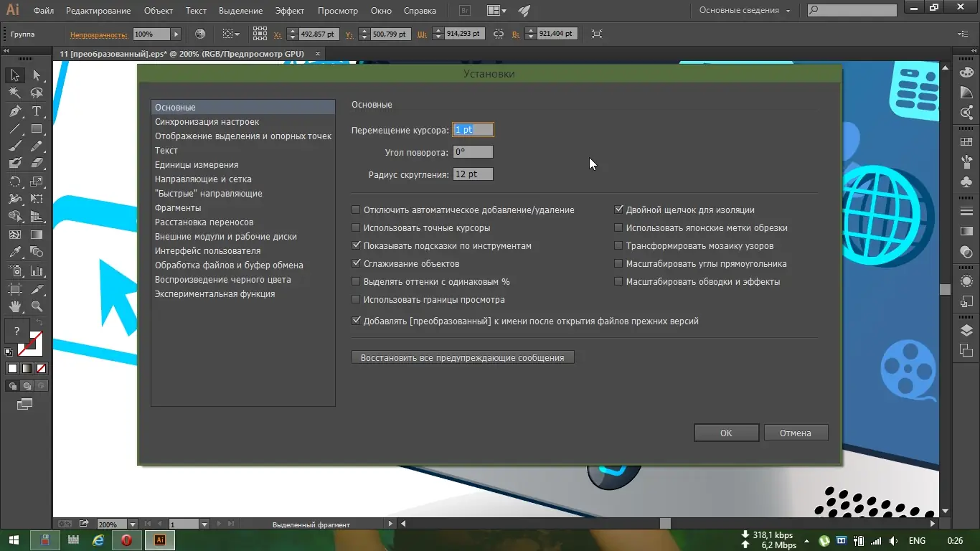Enable 'Выделять оттенки с одинаковым %'
980x551 pixels.
point(356,282)
